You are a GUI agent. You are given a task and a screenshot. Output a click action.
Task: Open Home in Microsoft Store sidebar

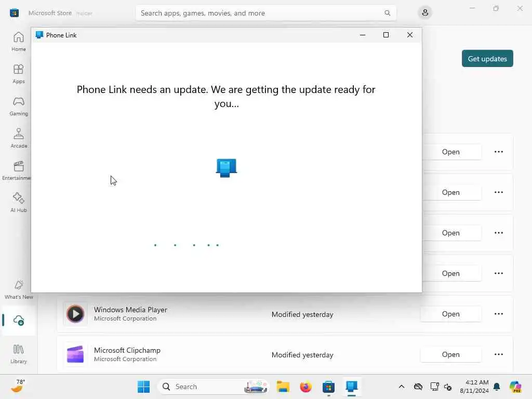point(18,42)
